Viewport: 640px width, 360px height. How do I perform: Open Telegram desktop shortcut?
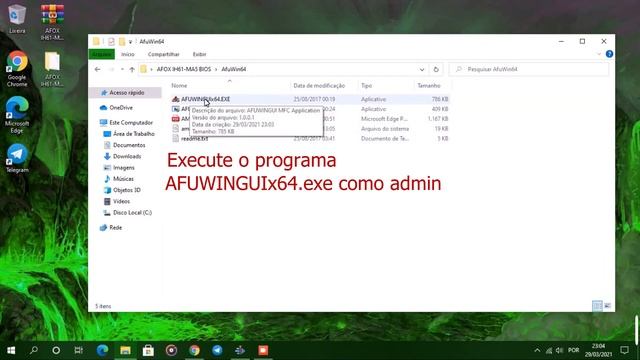[17, 158]
